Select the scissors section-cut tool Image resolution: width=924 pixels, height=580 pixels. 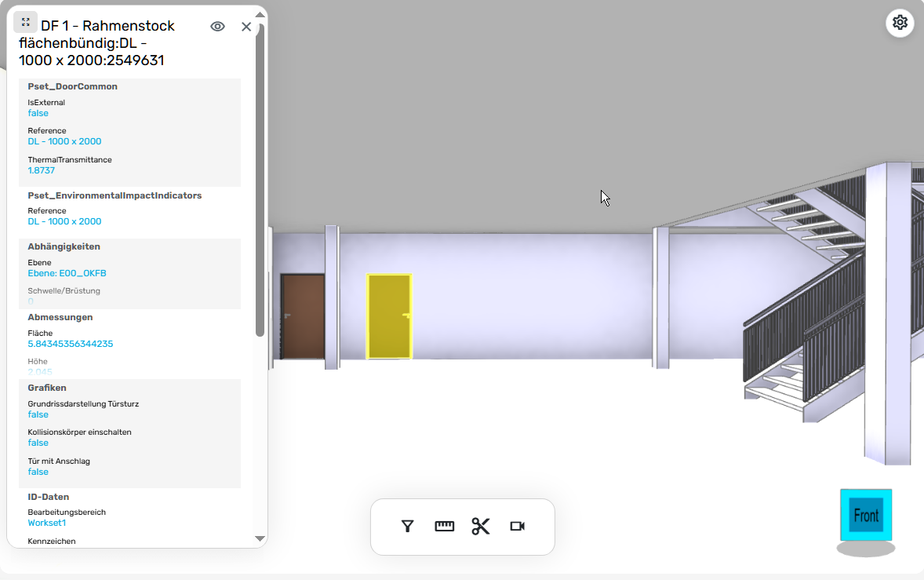[x=481, y=527]
